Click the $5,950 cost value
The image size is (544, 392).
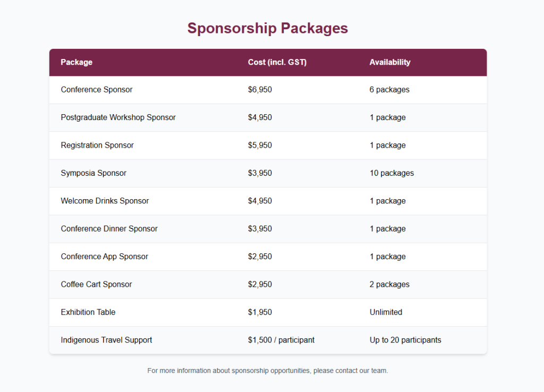(x=260, y=146)
